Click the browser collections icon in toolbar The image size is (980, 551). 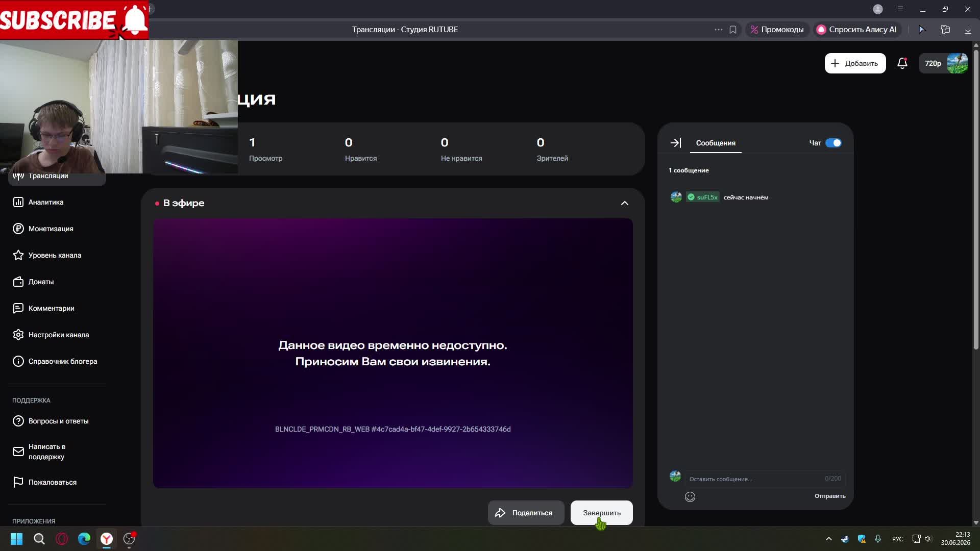tap(945, 30)
